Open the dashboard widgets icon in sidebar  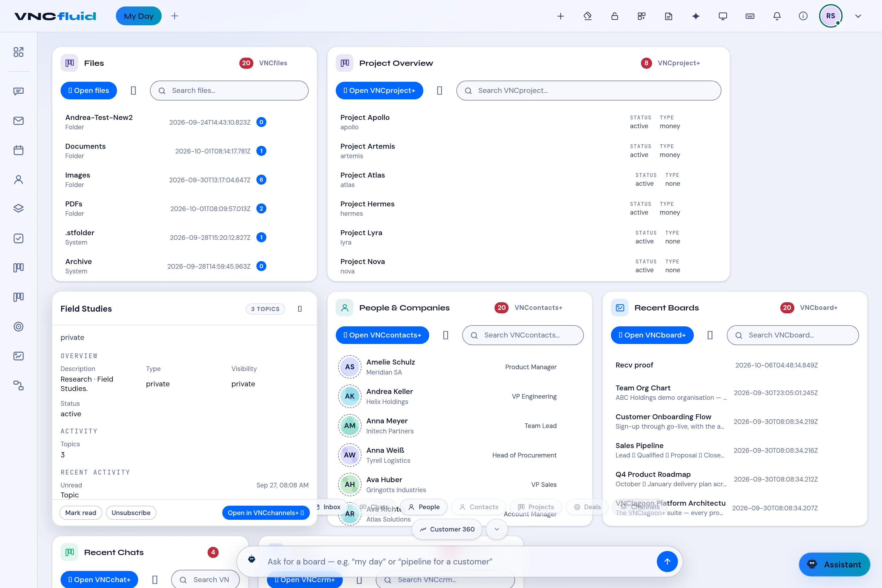18,52
